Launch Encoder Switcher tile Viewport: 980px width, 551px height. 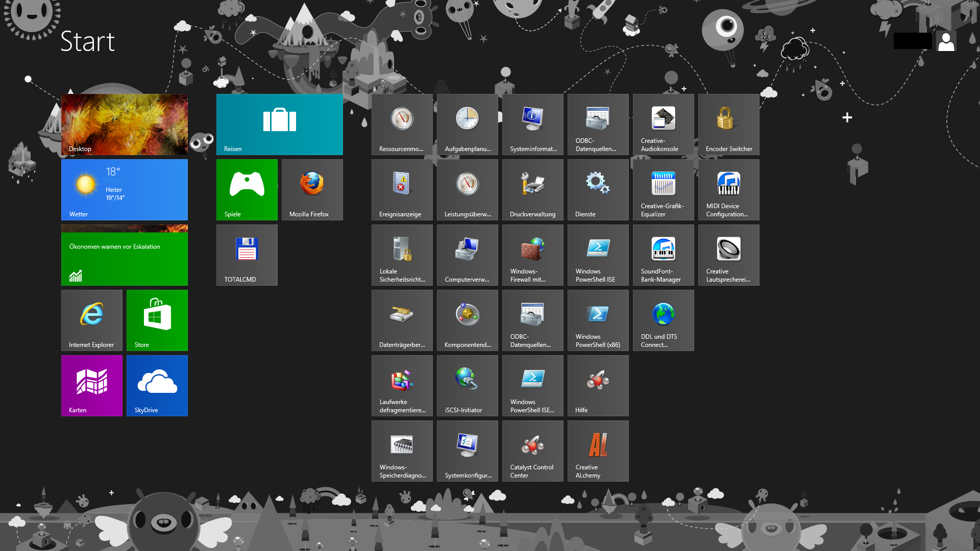point(728,124)
